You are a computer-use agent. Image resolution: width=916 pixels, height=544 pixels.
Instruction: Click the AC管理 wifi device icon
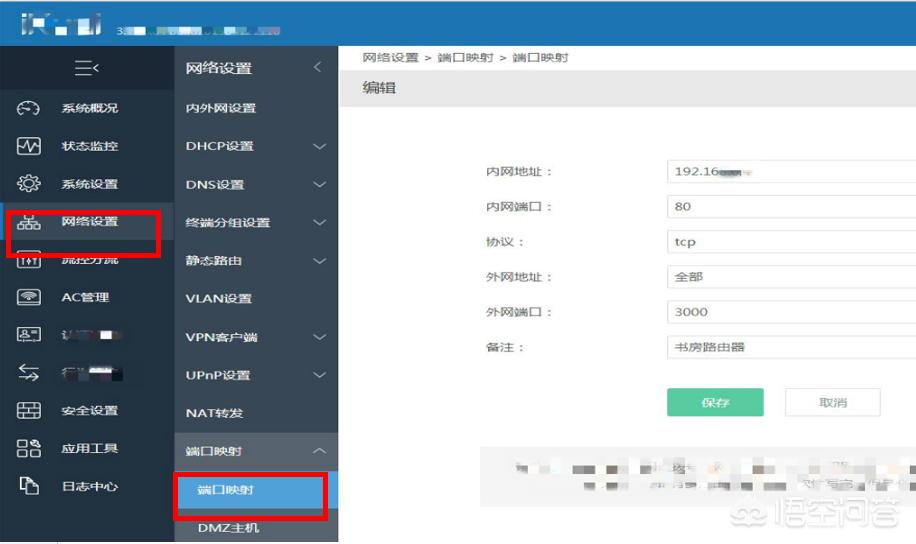(29, 297)
